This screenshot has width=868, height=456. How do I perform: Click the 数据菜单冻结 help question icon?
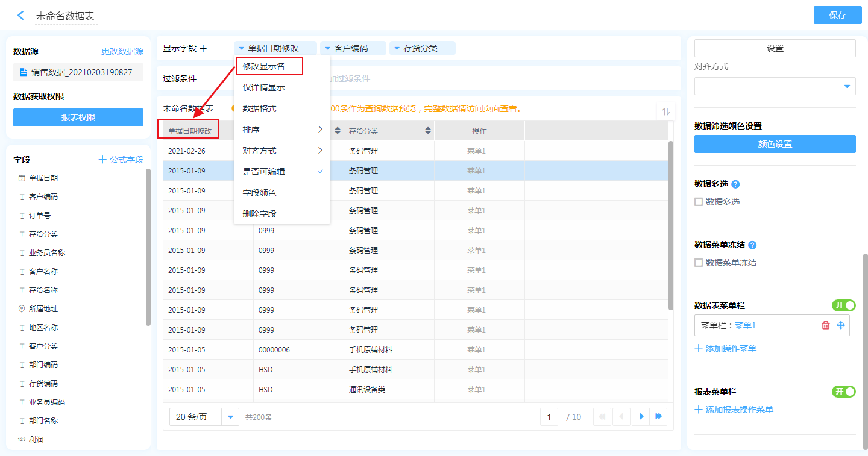(752, 245)
